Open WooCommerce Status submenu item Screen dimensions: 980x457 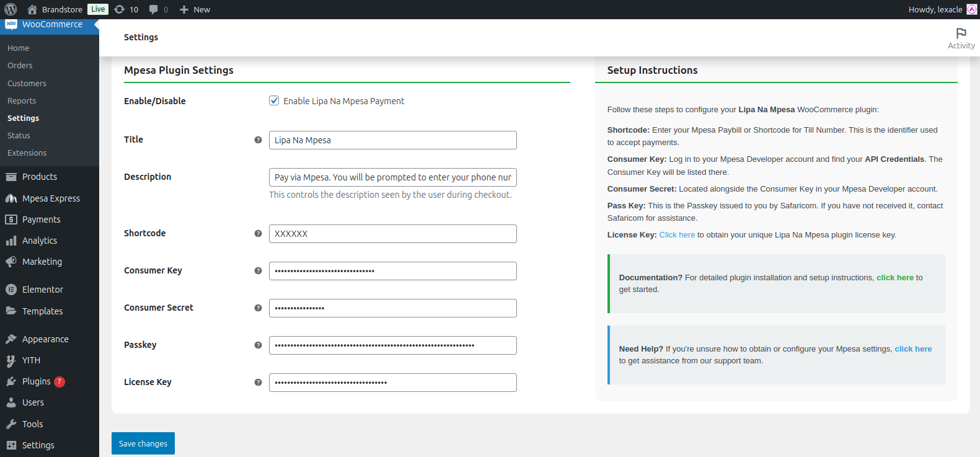coord(19,135)
